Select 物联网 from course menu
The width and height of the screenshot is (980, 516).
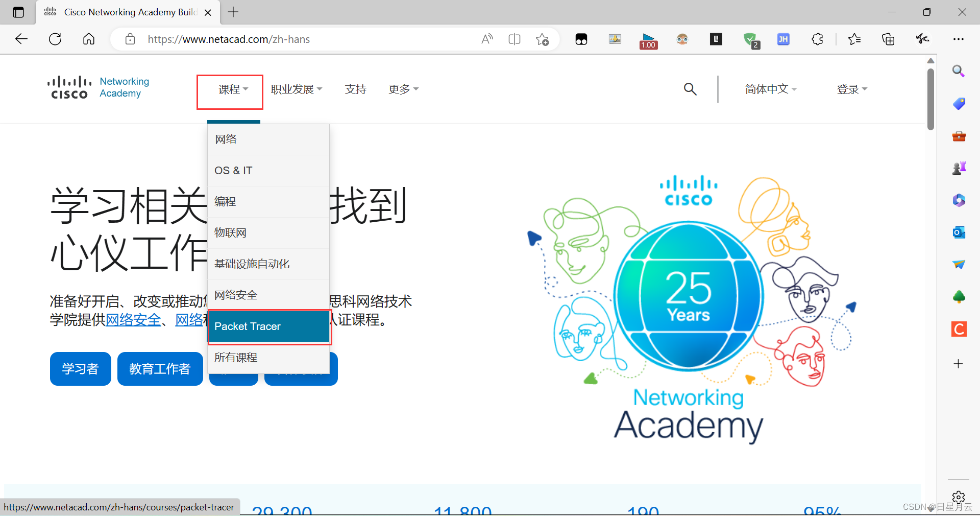[x=268, y=233]
